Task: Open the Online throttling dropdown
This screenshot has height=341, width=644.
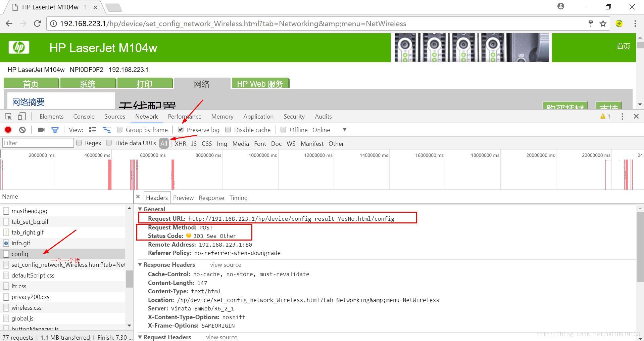Action: pyautogui.click(x=329, y=130)
